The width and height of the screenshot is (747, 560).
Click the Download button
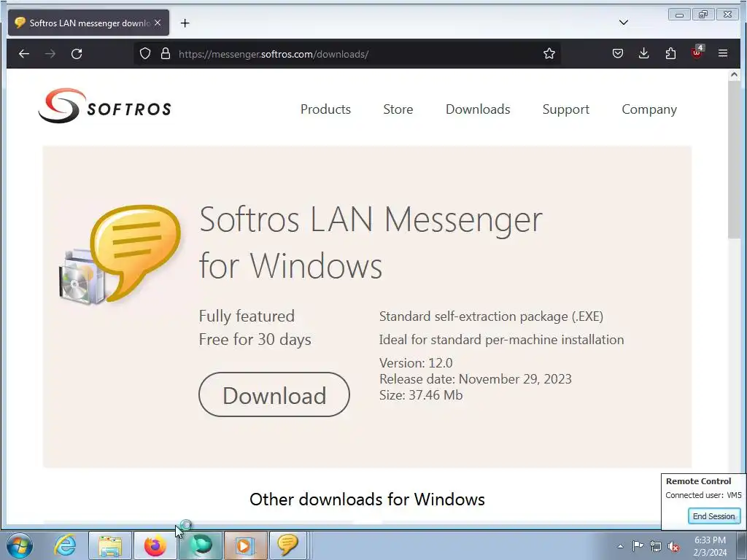[274, 394]
